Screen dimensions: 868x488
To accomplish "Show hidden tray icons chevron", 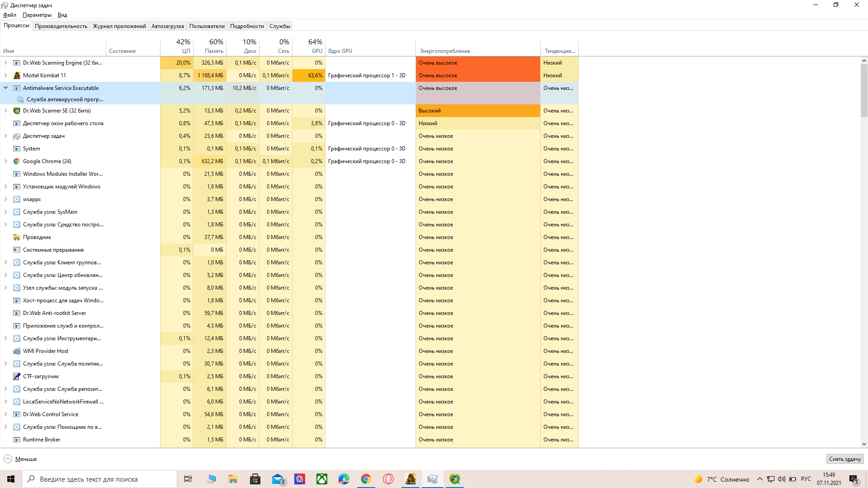I will point(760,479).
